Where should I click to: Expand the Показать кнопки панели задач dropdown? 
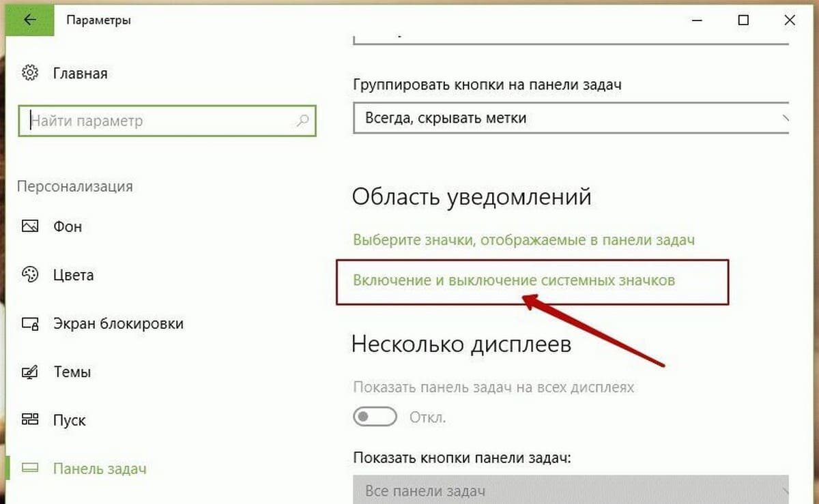(571, 490)
